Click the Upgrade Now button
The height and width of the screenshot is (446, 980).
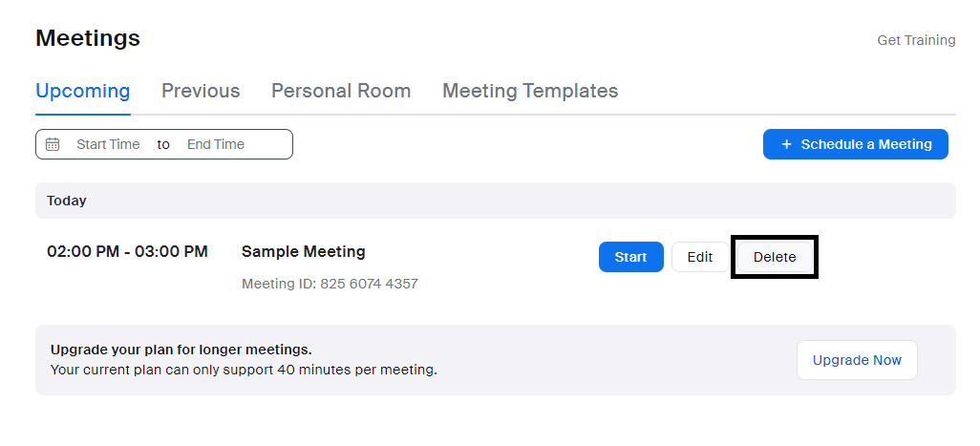coord(857,360)
